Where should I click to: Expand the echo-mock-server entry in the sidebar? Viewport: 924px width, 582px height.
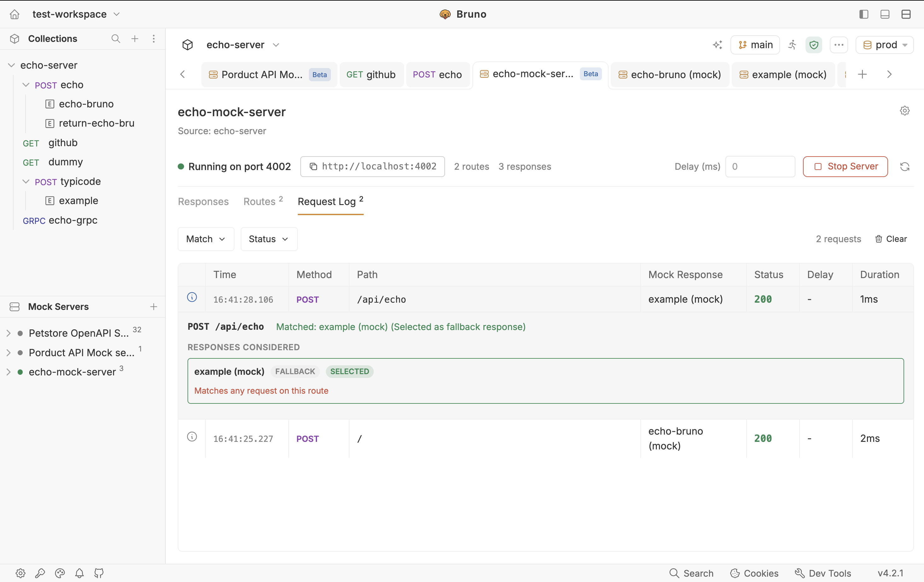[9, 372]
